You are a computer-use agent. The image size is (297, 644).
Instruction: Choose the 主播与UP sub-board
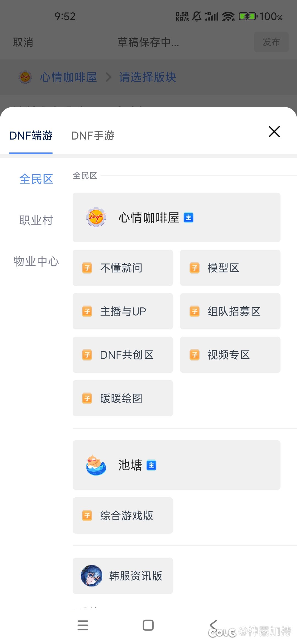tap(123, 311)
